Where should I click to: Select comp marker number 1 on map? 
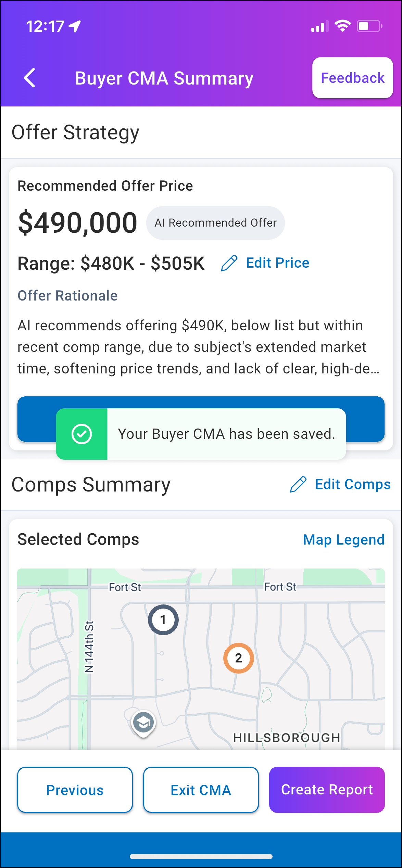(x=163, y=620)
